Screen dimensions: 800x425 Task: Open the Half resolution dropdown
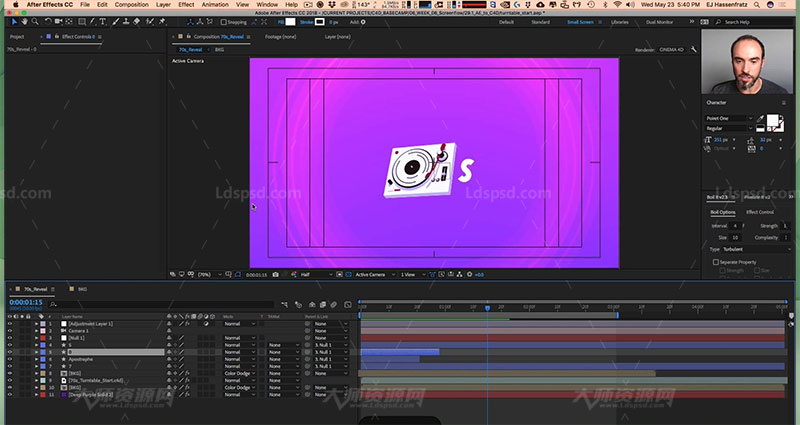[x=315, y=274]
